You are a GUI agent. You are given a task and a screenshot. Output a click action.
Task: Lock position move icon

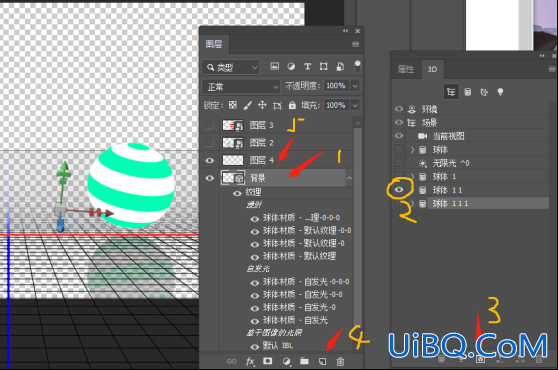262,105
